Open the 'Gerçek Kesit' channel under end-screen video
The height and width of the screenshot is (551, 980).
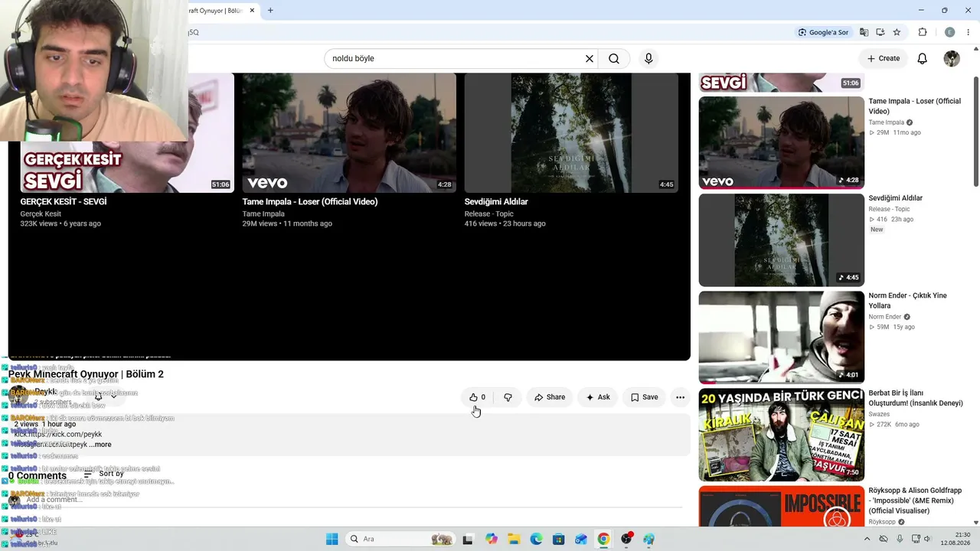pos(41,214)
